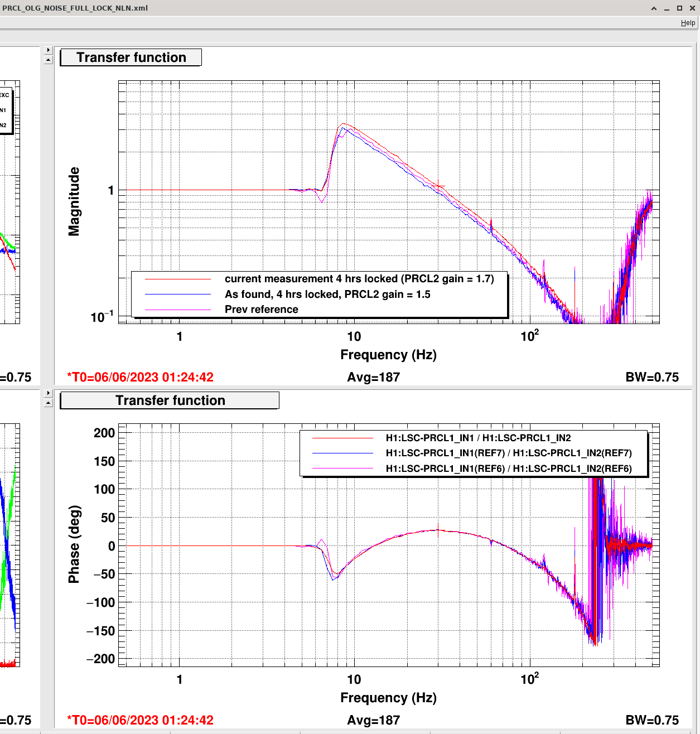Select Transfer function title above phase plot
The image size is (700, 734).
(170, 400)
